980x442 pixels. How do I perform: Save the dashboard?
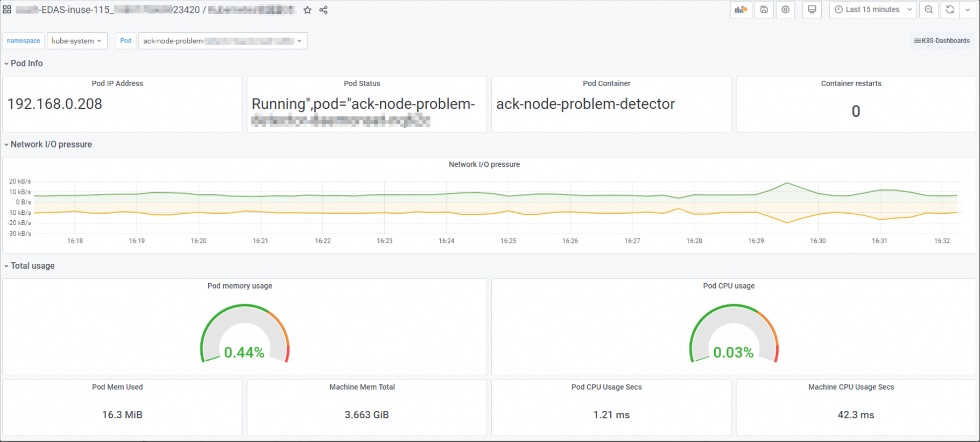tap(764, 10)
